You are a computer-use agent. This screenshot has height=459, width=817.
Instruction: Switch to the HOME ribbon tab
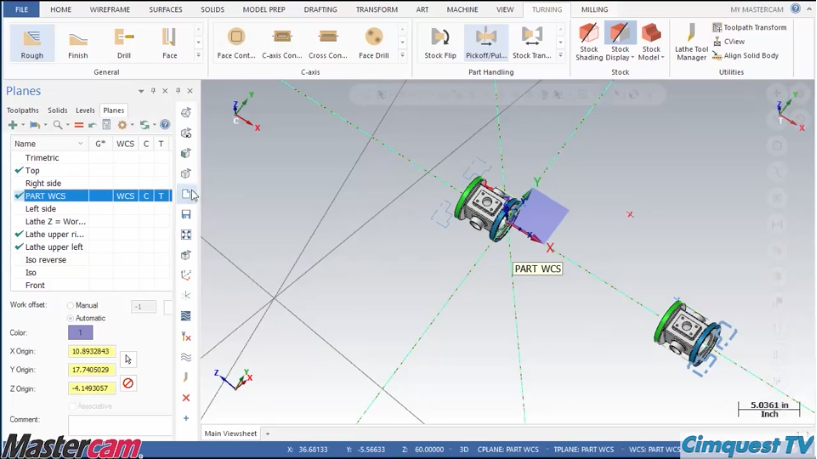[x=61, y=9]
